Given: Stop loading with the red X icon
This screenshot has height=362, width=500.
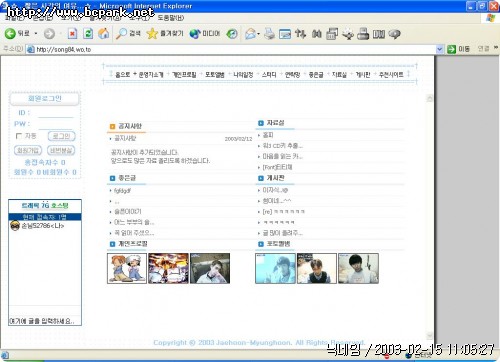Looking at the screenshot, I should click(72, 33).
